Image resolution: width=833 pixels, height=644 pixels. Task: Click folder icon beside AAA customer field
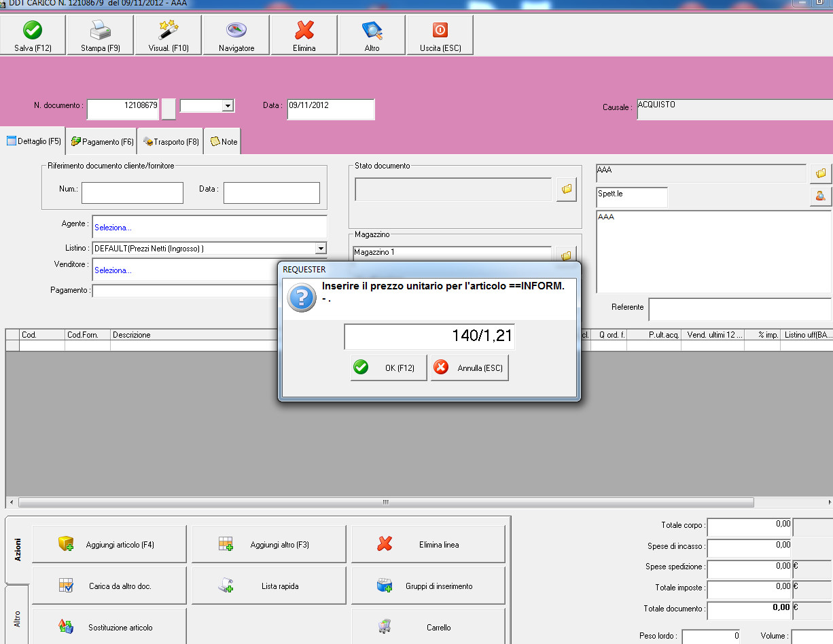coord(820,173)
